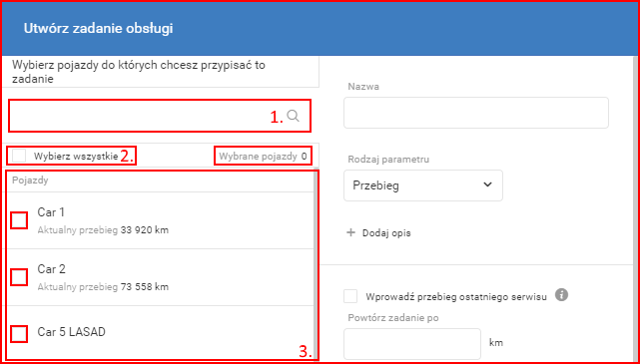Screen dimensions: 640x364
Task: Click the info icon beside last service mileage
Action: click(x=562, y=295)
